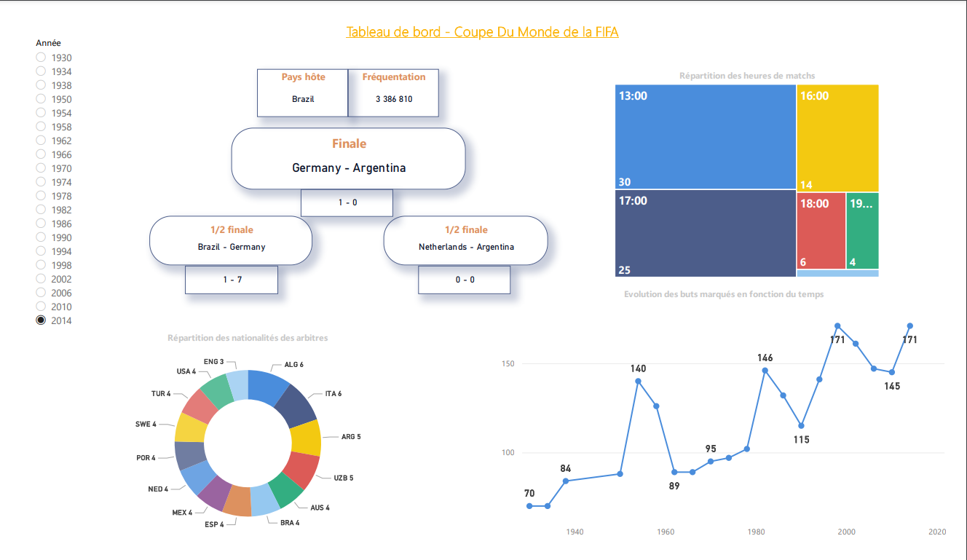
Task: Select the yellow 16:00 treemap tile
Action: [837, 137]
